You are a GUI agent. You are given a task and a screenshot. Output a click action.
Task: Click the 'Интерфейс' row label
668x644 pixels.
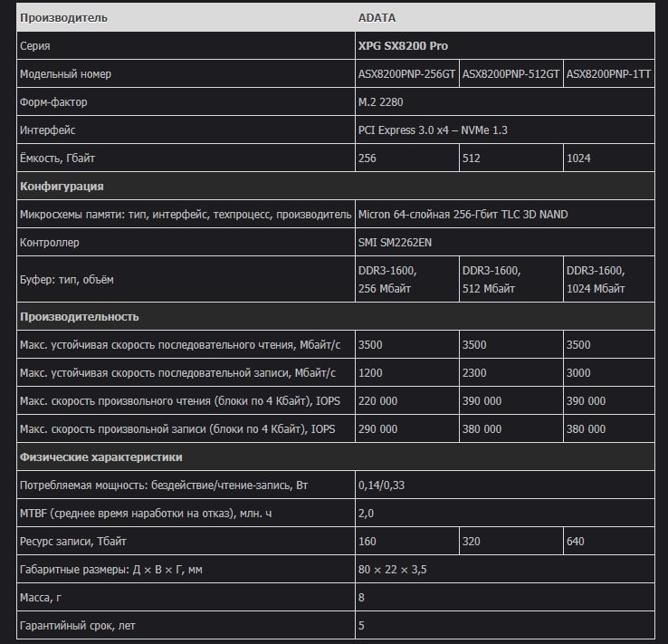tap(48, 130)
